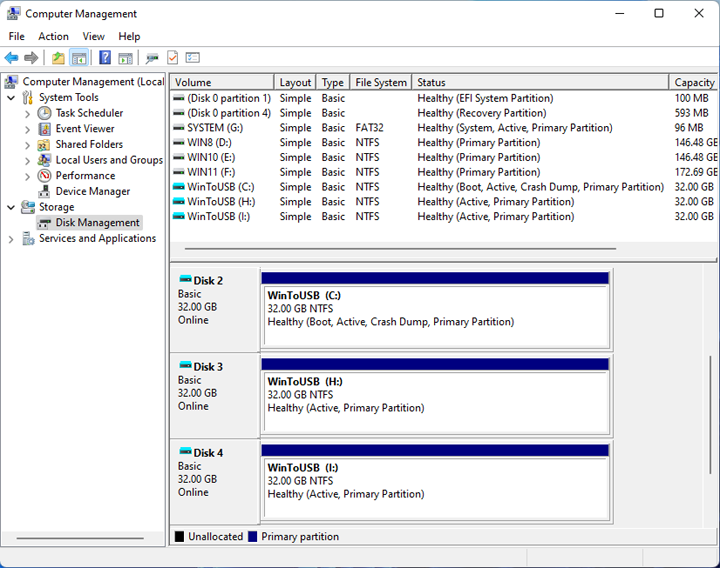
Task: Click the Shared Folders icon
Action: tap(44, 145)
